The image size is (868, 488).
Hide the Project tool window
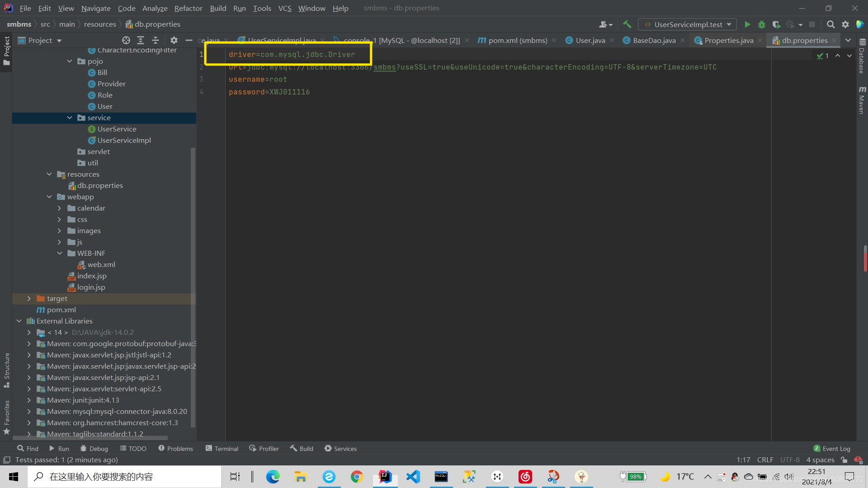[189, 40]
